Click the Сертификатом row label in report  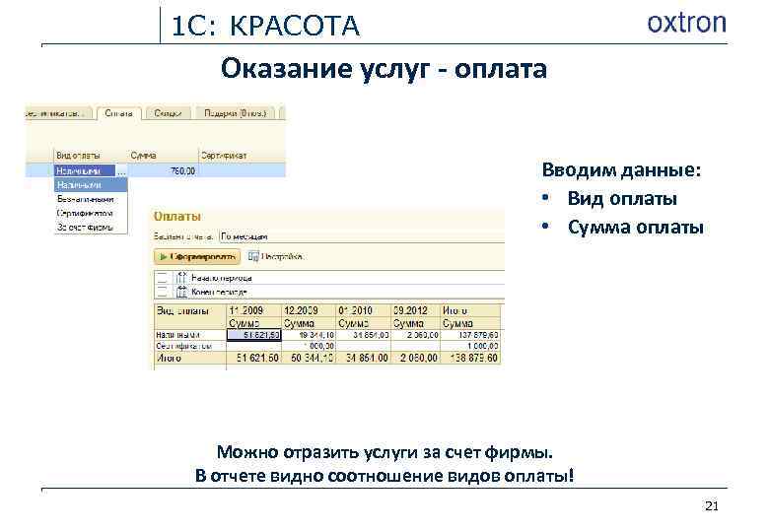click(x=183, y=346)
